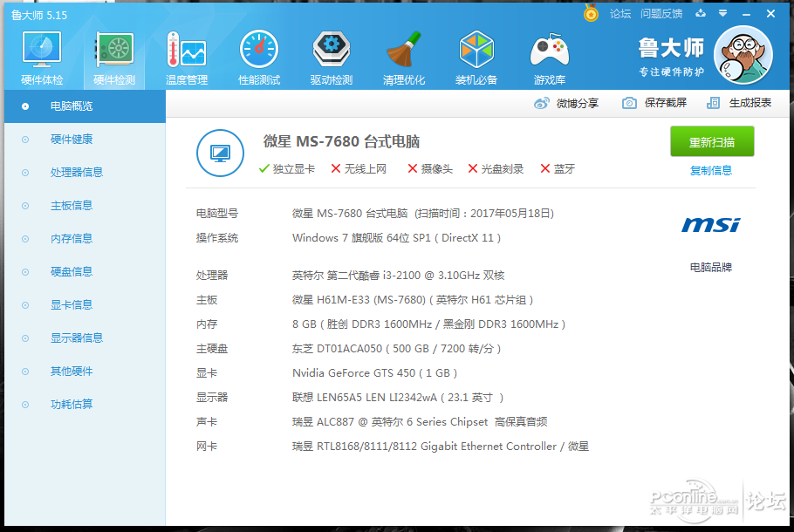Click 生成报表 generate report text
Image resolution: width=794 pixels, height=532 pixels.
(x=750, y=103)
